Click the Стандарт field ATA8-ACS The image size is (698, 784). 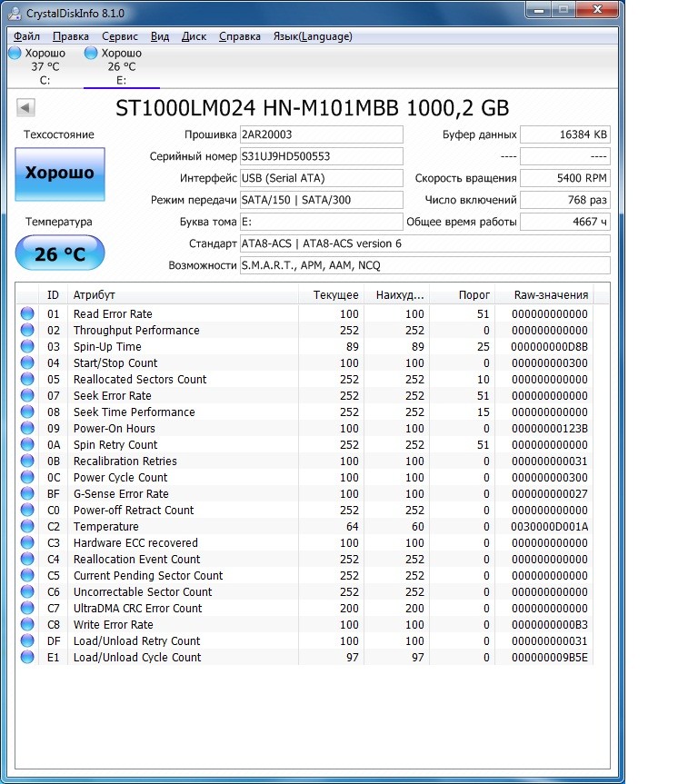coord(424,243)
